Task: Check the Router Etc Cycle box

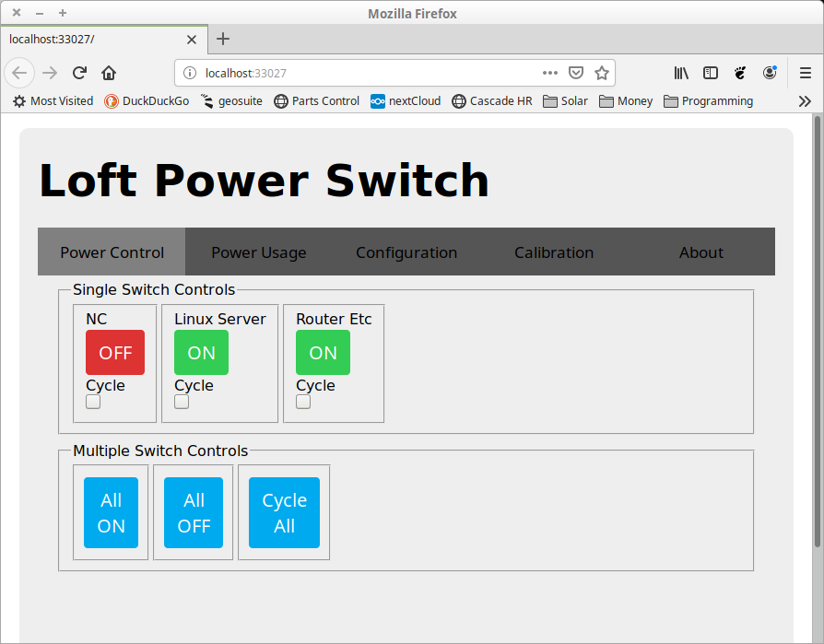Action: point(303,402)
